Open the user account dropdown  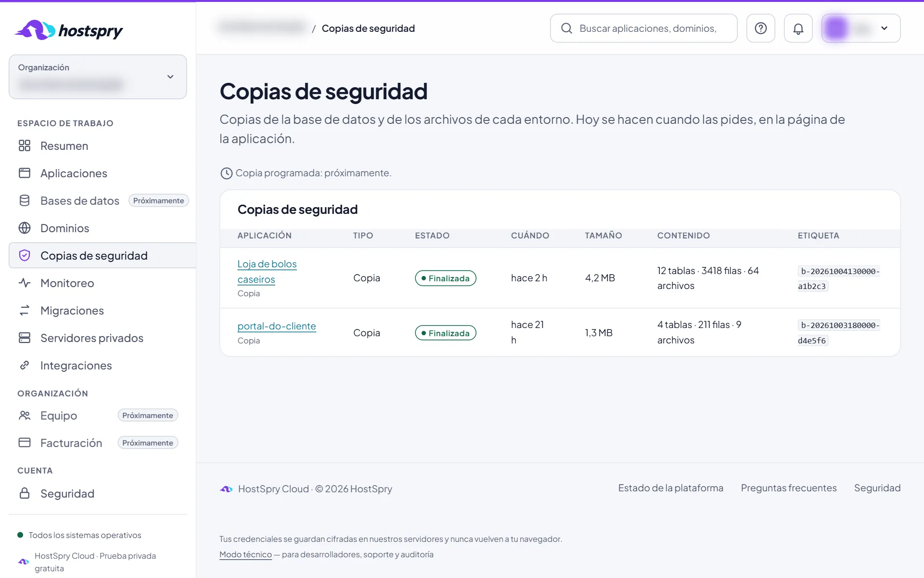coord(861,28)
